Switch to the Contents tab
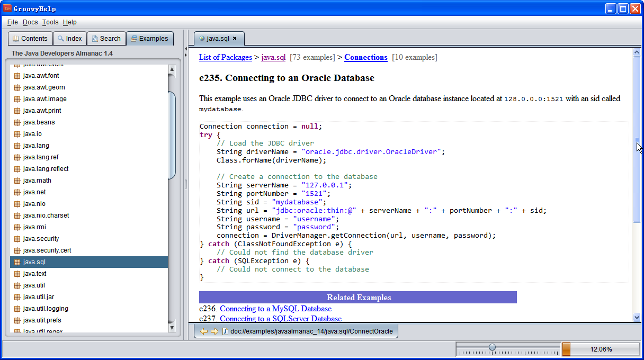Viewport: 644px width, 360px height. (x=30, y=39)
